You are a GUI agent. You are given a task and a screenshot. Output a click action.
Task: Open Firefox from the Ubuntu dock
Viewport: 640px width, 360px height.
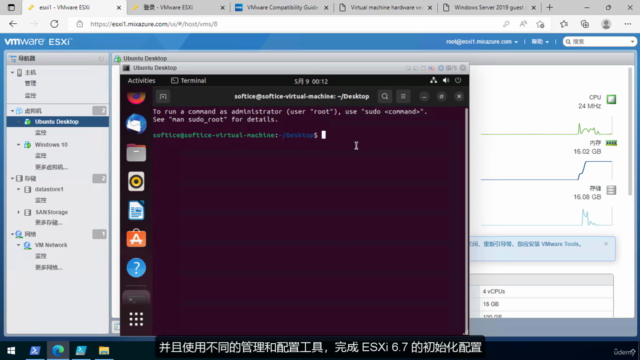pos(136,97)
